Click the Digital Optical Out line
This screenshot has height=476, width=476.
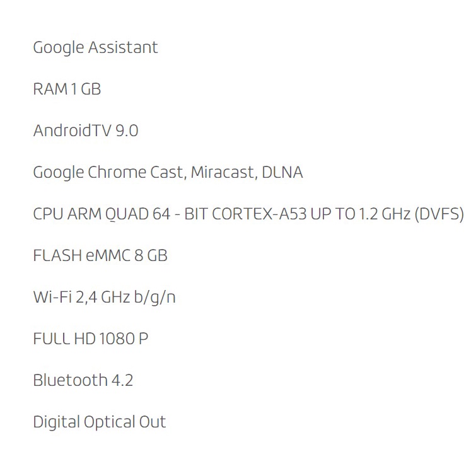99,422
